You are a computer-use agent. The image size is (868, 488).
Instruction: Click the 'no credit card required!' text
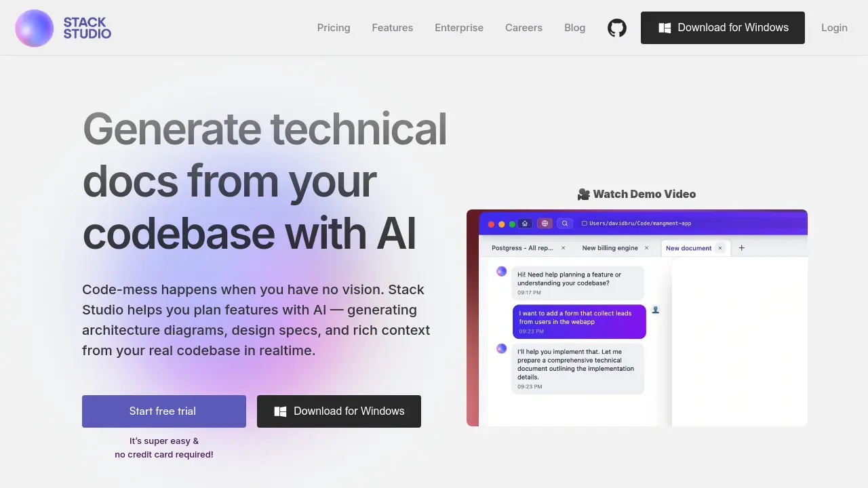coord(164,455)
